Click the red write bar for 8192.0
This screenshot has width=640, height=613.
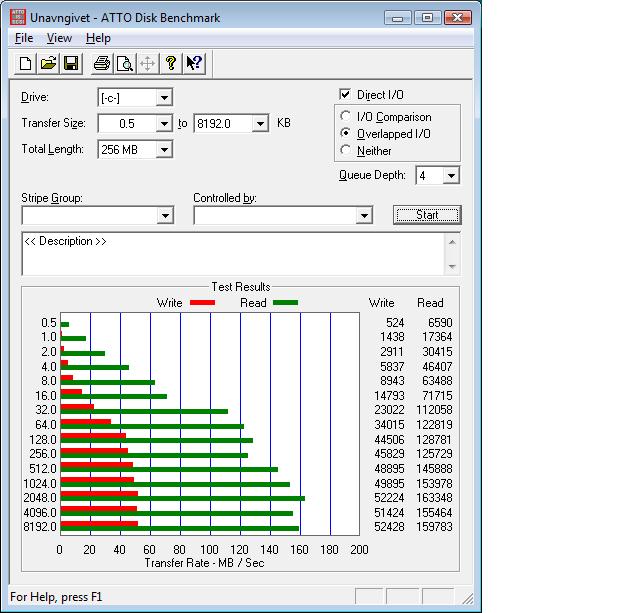point(99,524)
